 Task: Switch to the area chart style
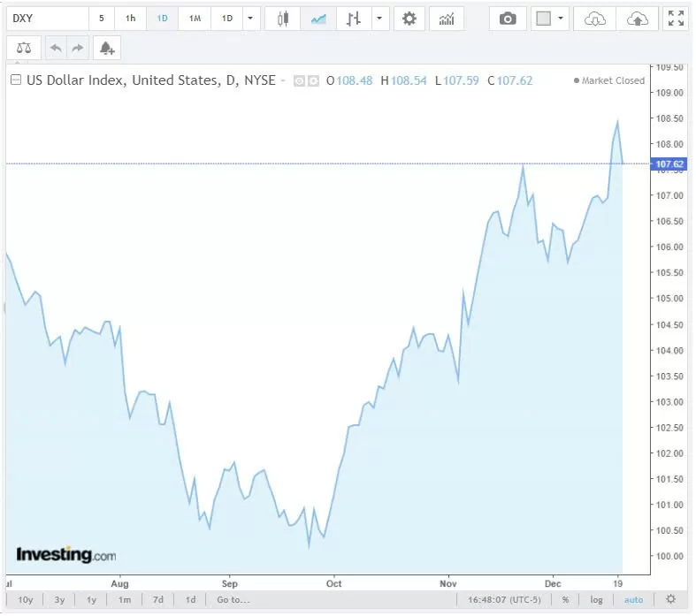317,19
